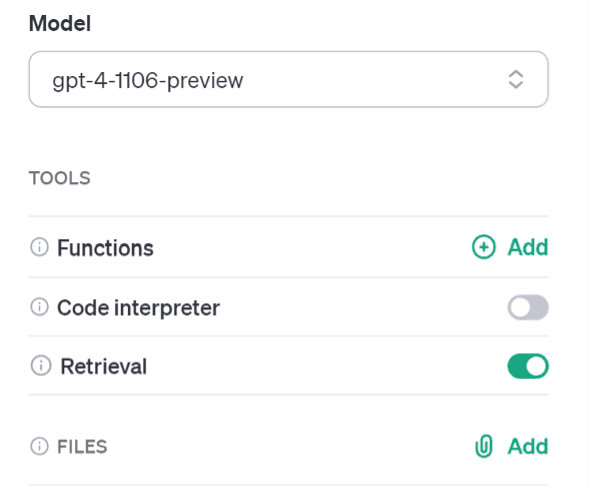Show info icon next to Code interpreter

coord(39,307)
